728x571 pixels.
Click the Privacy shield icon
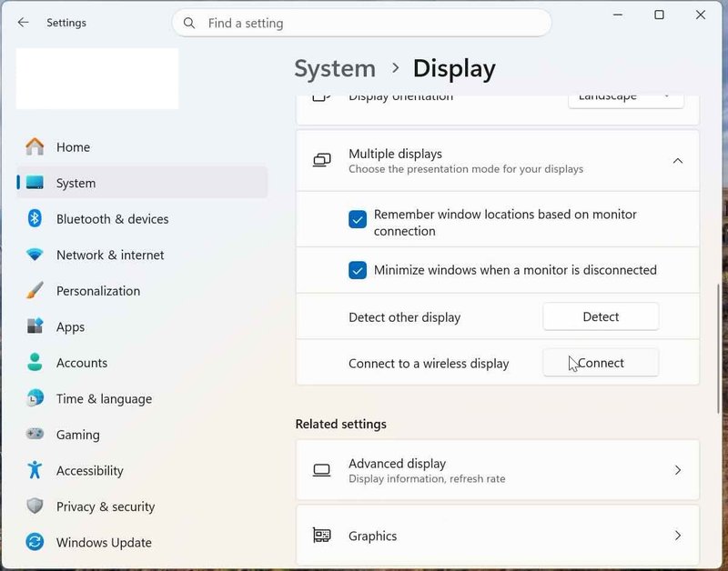pos(35,506)
